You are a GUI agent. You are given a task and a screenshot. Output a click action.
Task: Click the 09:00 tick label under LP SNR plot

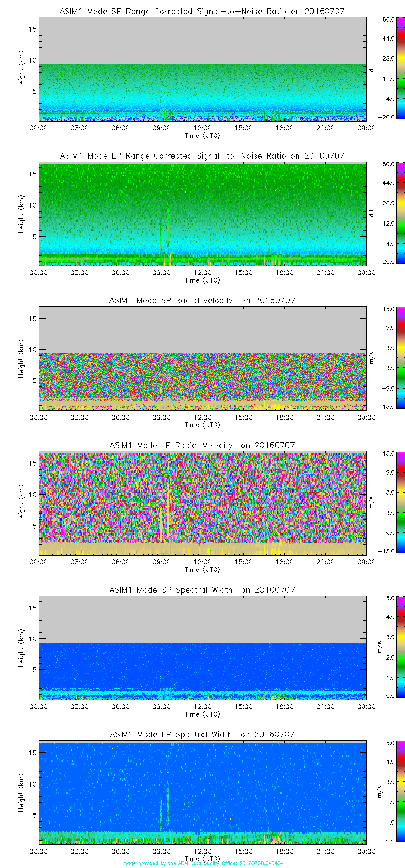pyautogui.click(x=162, y=272)
